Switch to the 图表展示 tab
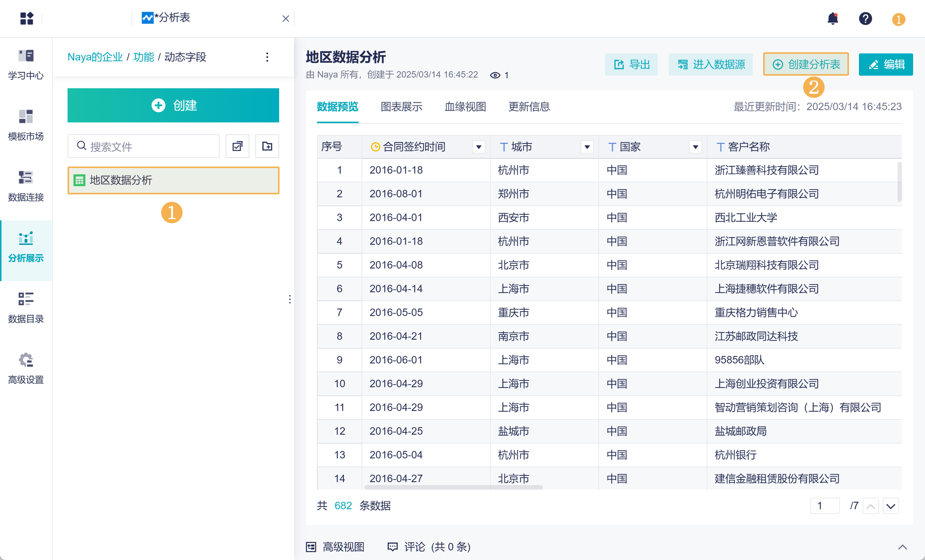 (x=401, y=107)
